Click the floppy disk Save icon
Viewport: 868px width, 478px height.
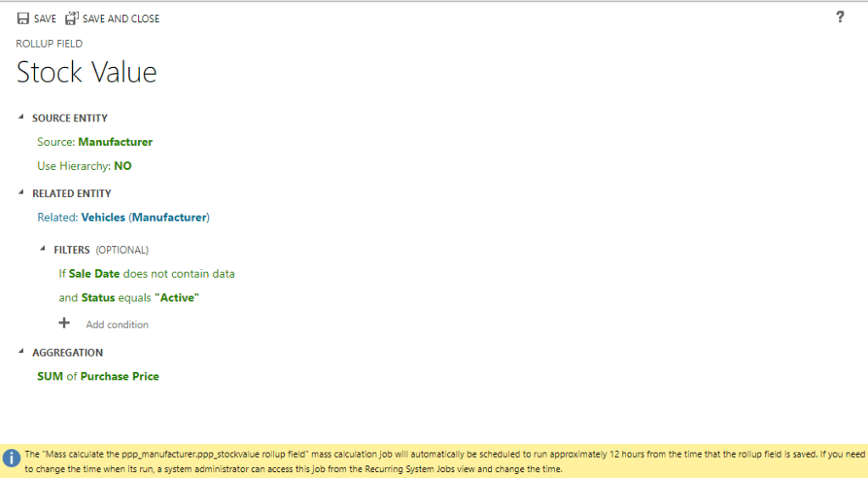pos(23,18)
